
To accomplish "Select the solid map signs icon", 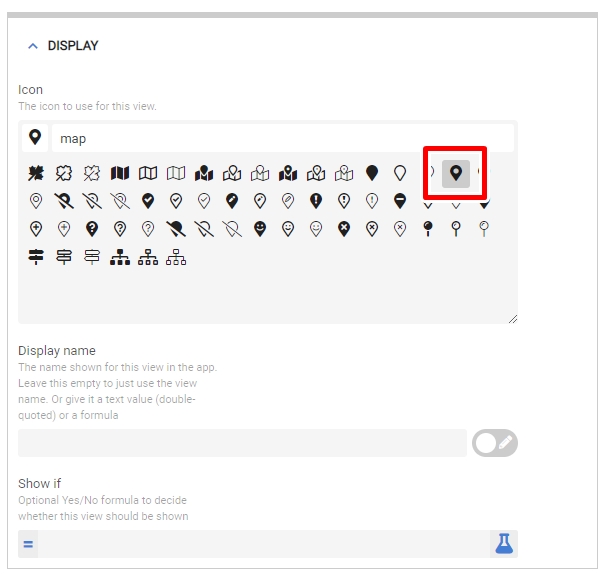I will 36,257.
